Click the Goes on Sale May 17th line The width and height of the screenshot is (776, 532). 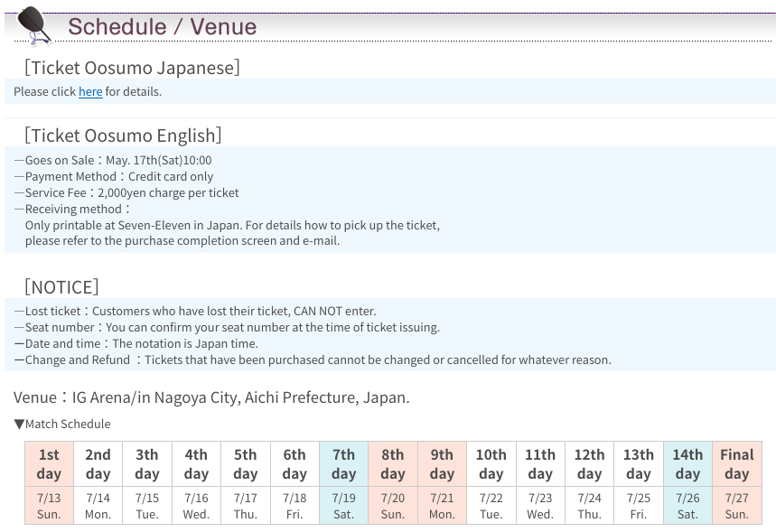point(113,161)
